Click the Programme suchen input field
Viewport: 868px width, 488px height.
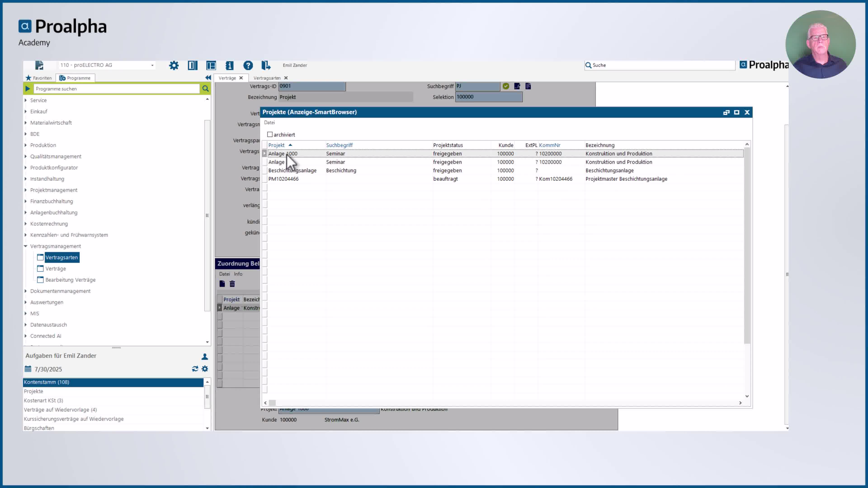pos(117,89)
